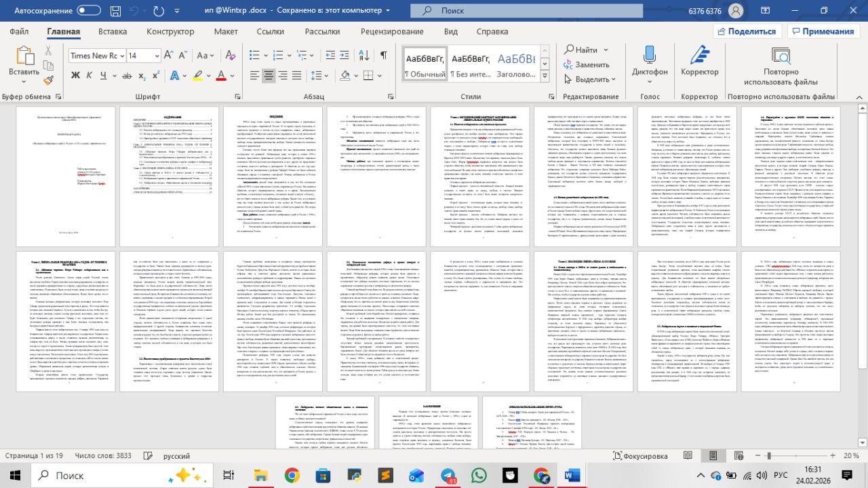The image size is (868, 488).
Task: Apply superscript formatting
Action: (x=156, y=75)
